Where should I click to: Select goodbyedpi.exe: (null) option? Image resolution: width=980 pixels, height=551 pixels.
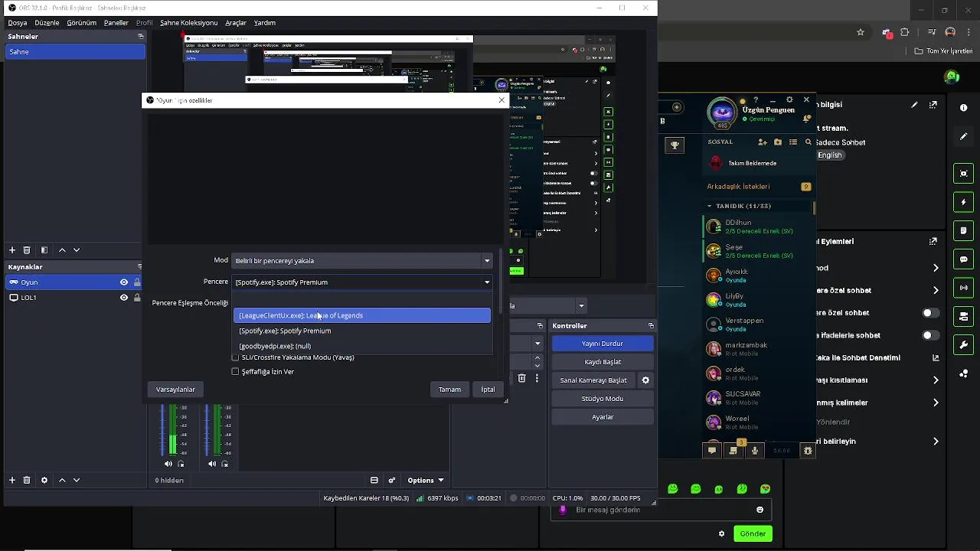[x=362, y=346]
